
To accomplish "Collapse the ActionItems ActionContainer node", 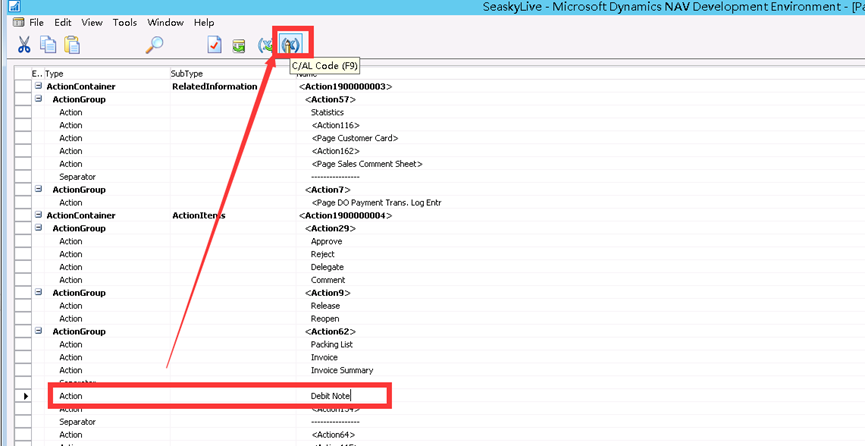I will coord(38,215).
